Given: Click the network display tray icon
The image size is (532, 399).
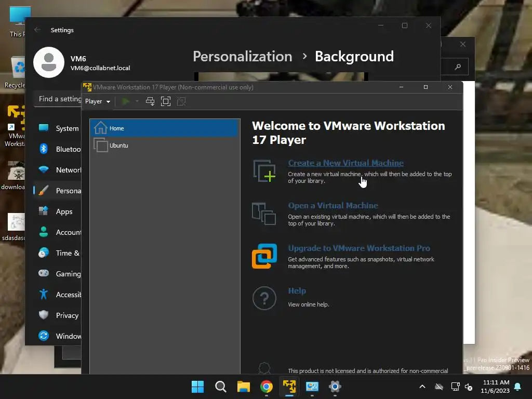Looking at the screenshot, I should [x=455, y=387].
